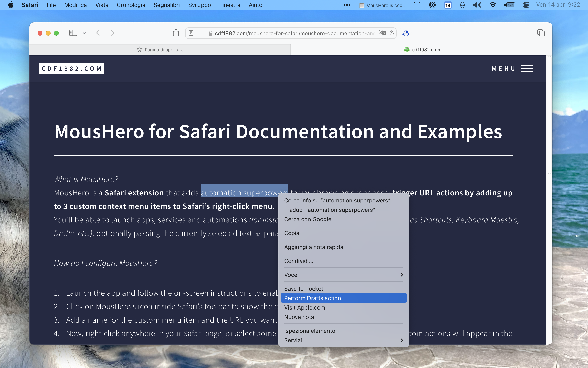Click the star icon on Pagina di apertura tab

click(139, 50)
